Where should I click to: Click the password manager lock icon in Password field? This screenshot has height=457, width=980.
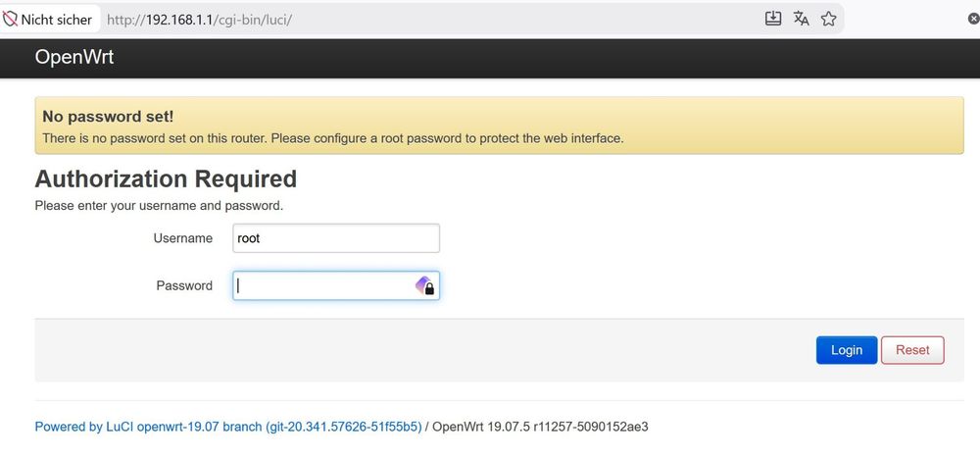pyautogui.click(x=425, y=285)
